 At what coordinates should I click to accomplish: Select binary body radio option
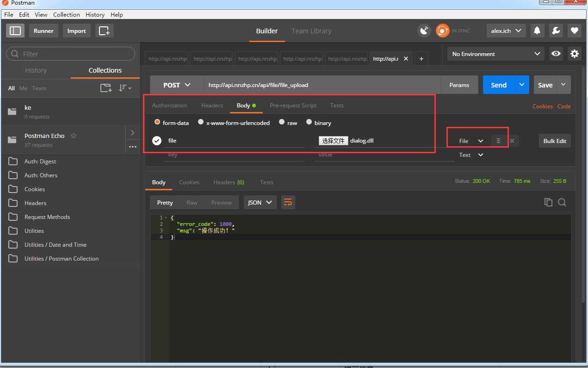(x=309, y=122)
